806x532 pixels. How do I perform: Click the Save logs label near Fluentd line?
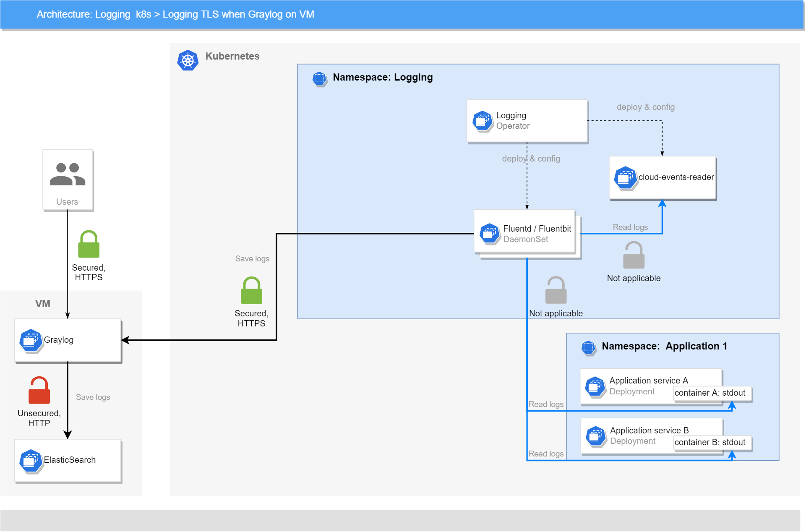click(252, 259)
